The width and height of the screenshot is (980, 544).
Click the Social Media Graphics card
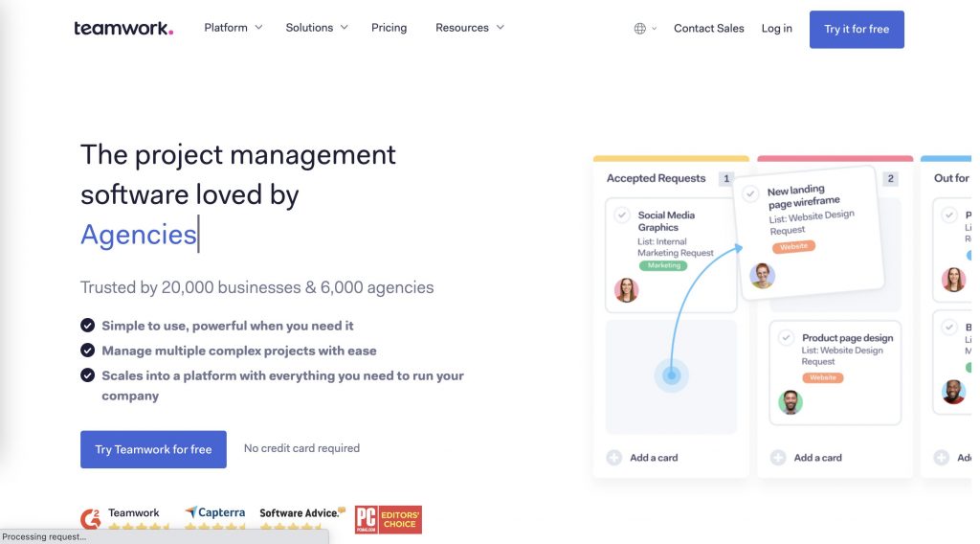click(x=671, y=255)
